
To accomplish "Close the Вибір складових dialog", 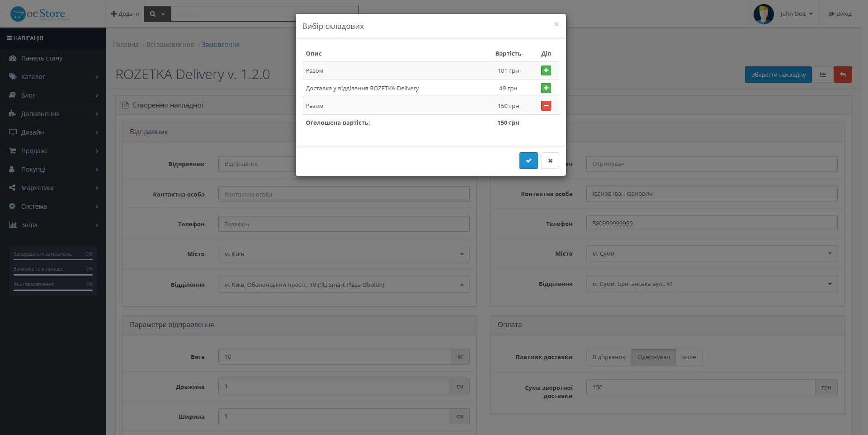I will [557, 24].
